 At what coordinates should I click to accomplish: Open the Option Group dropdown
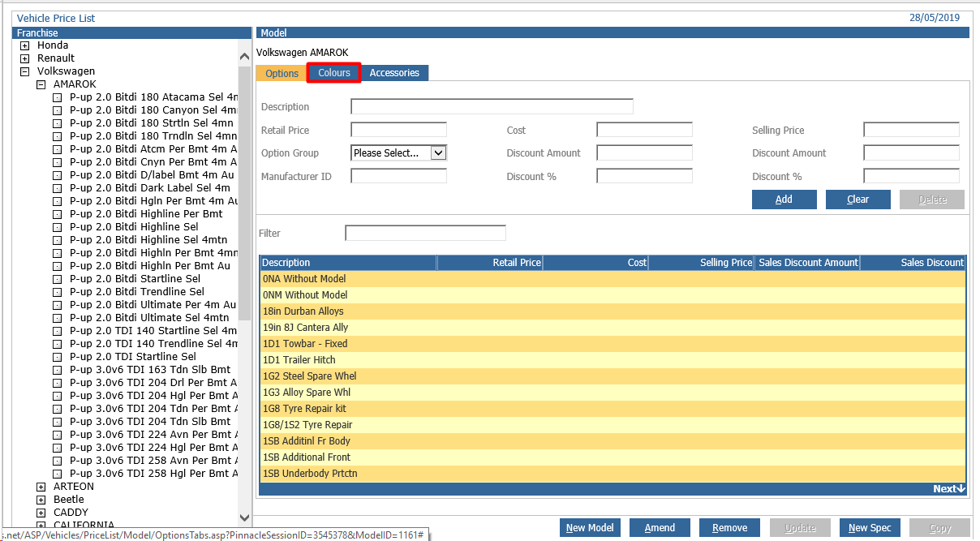point(398,152)
